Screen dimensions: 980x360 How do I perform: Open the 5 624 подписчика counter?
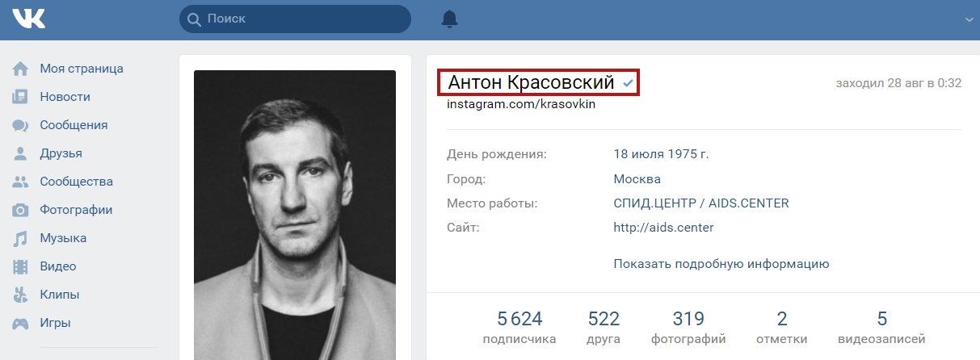519,327
